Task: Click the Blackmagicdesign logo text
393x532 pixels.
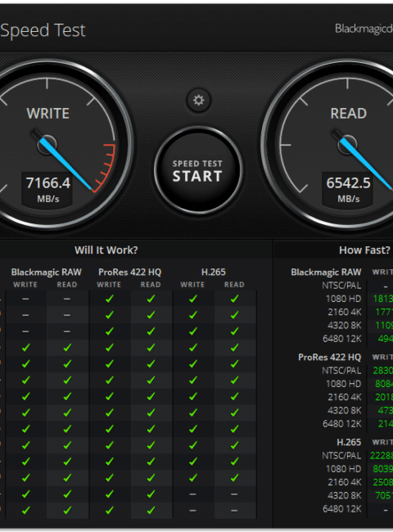Action: pos(364,29)
